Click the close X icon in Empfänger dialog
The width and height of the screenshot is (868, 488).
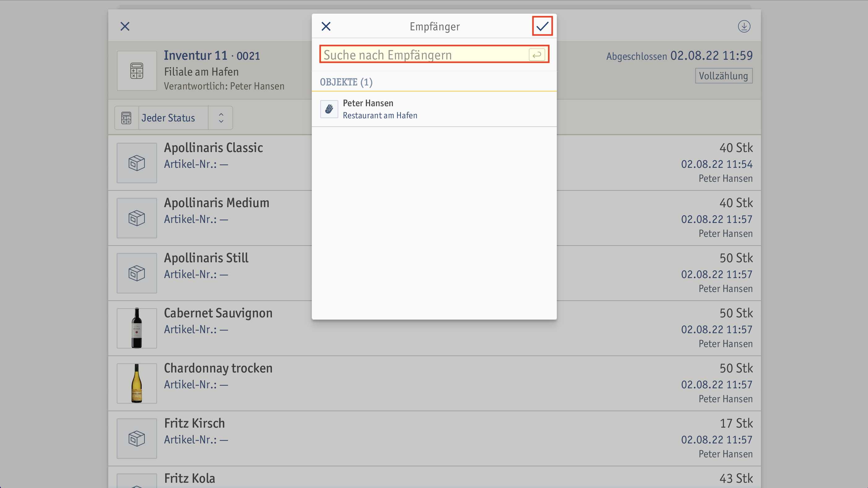[x=326, y=26]
